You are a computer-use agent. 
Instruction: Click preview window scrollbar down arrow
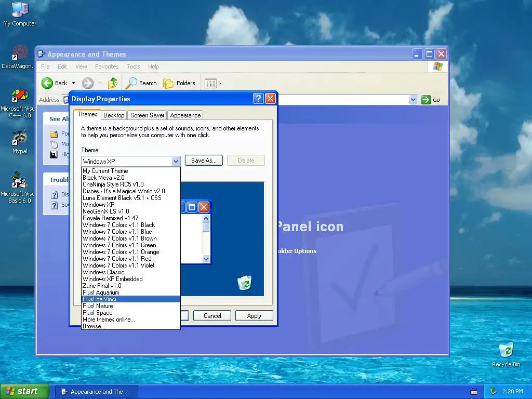206,259
